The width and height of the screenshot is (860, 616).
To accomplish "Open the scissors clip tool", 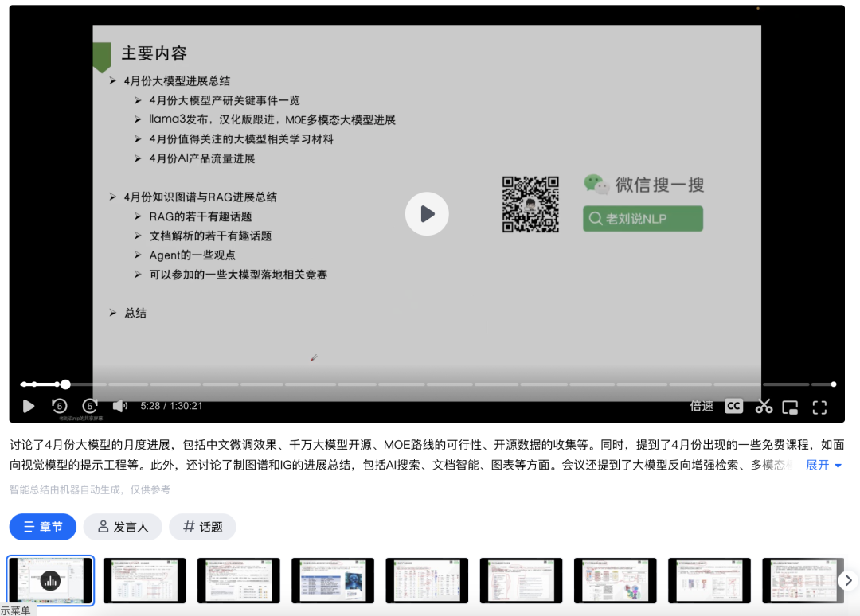I will click(x=764, y=406).
